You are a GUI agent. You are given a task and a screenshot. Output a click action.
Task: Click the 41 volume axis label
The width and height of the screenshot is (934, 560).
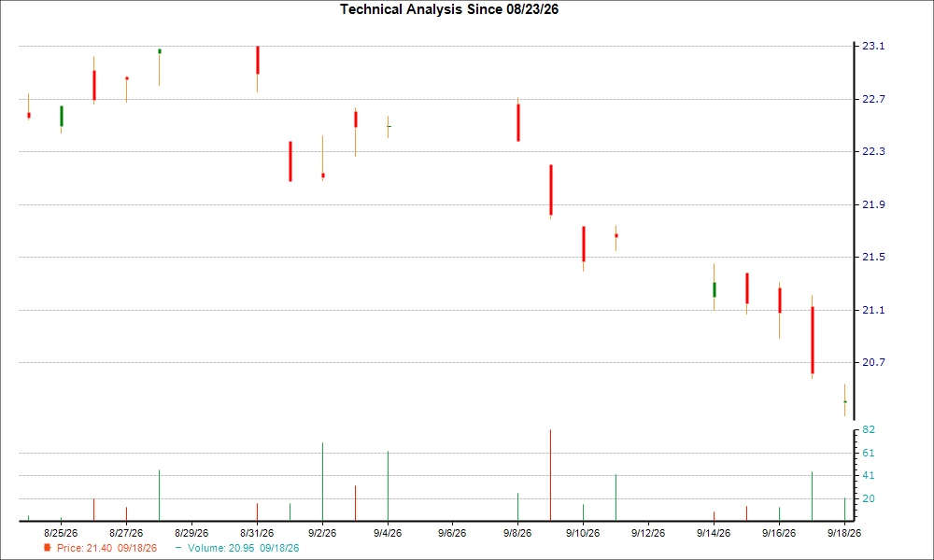pos(869,475)
